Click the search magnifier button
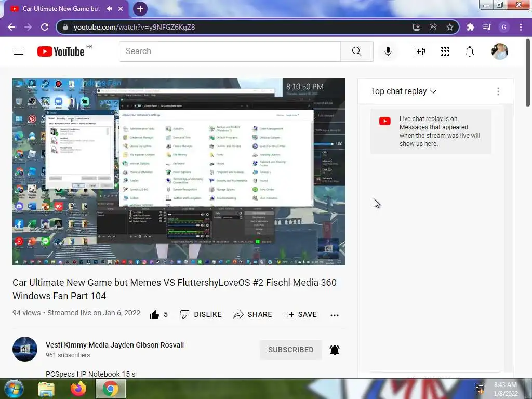 point(356,51)
